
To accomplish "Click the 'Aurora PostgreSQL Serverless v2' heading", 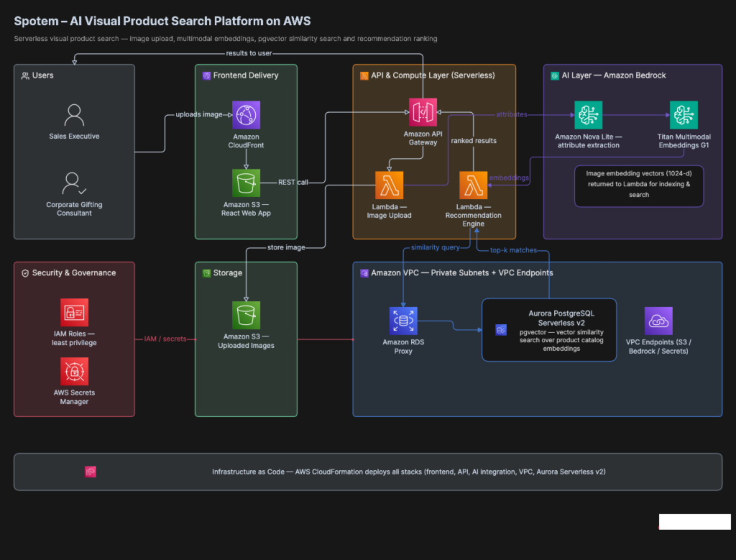I will point(561,318).
